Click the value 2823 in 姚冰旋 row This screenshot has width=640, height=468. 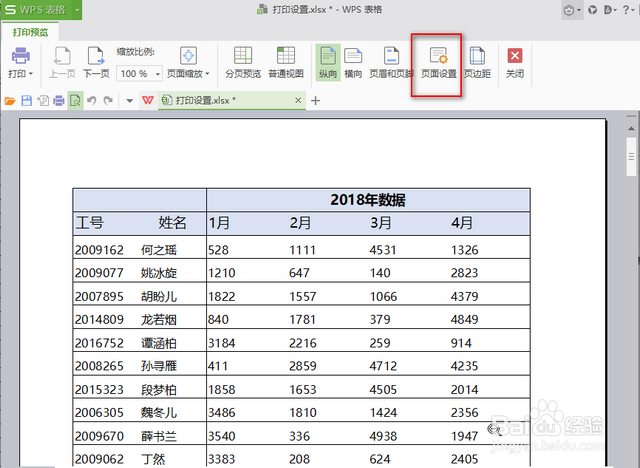(464, 273)
